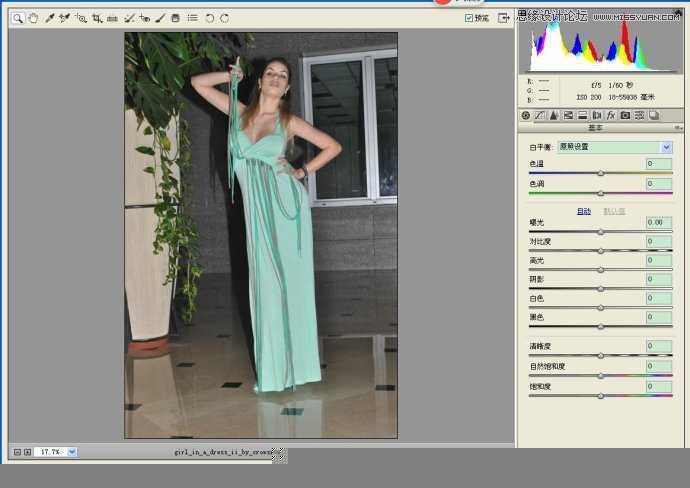Click the woman photo preview image
Viewport: 690px width, 488px height.
pyautogui.click(x=261, y=235)
